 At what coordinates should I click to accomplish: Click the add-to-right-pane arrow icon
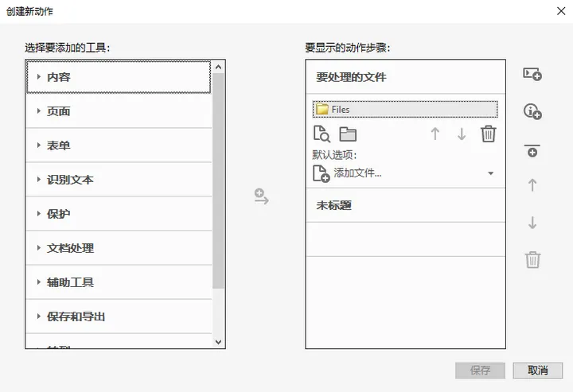pos(261,196)
